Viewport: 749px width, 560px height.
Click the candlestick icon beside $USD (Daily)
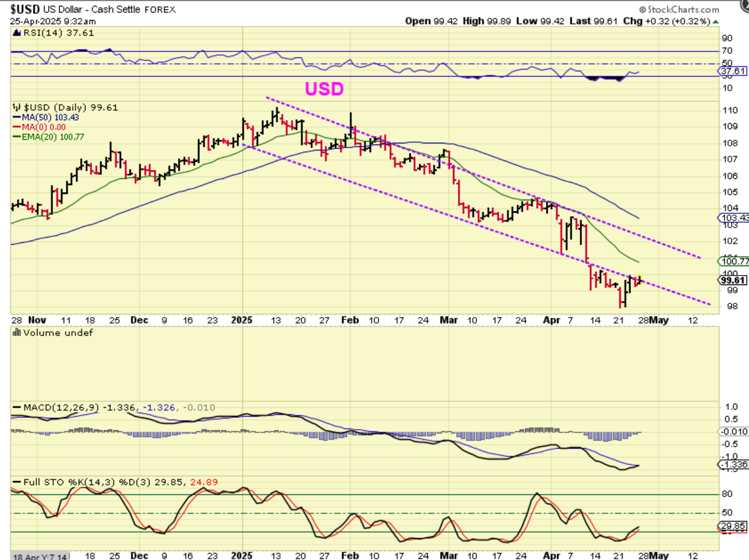pyautogui.click(x=15, y=107)
